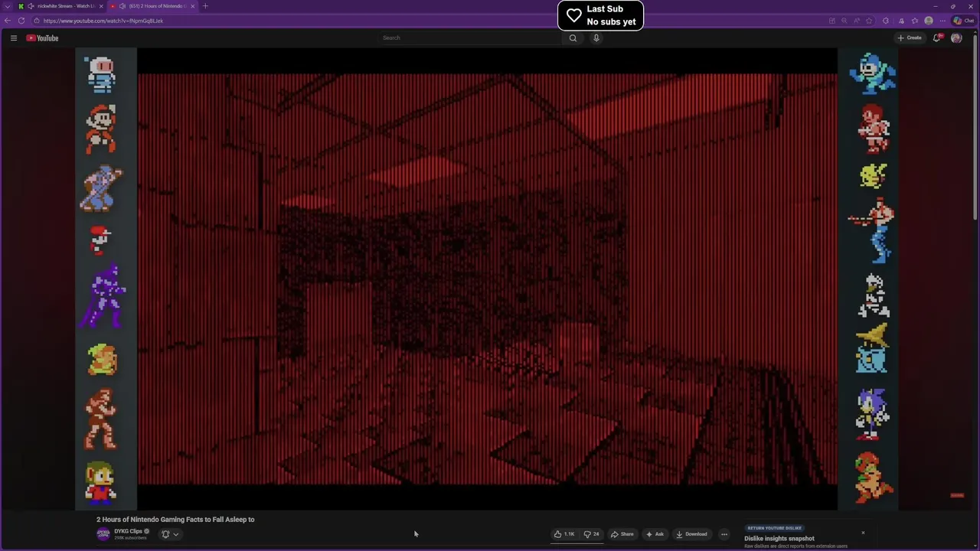Click the video title text
The width and height of the screenshot is (980, 551).
175,520
